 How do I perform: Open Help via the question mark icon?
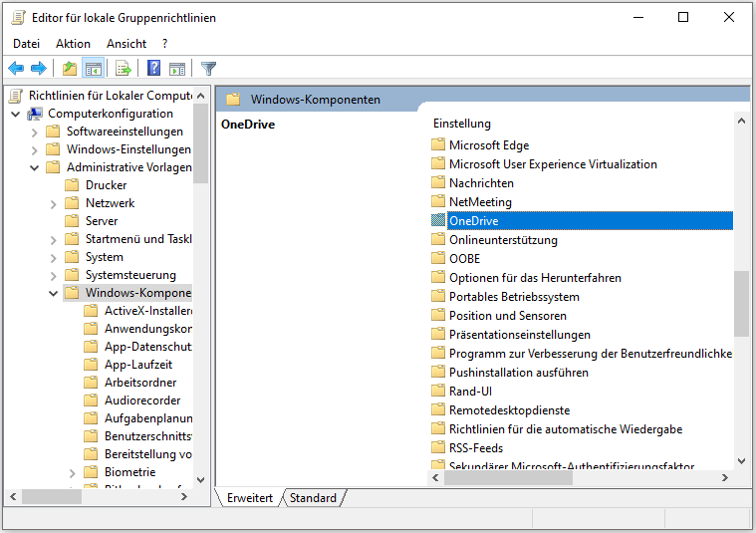(153, 69)
